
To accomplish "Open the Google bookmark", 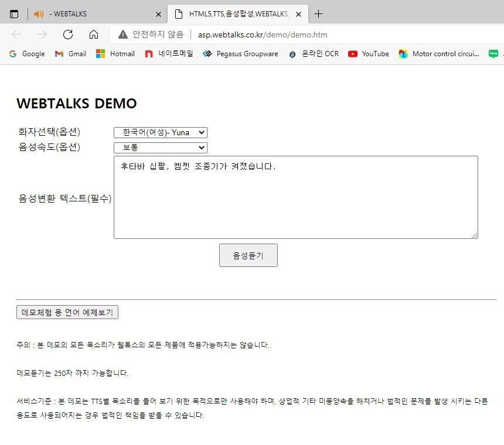I will click(27, 54).
